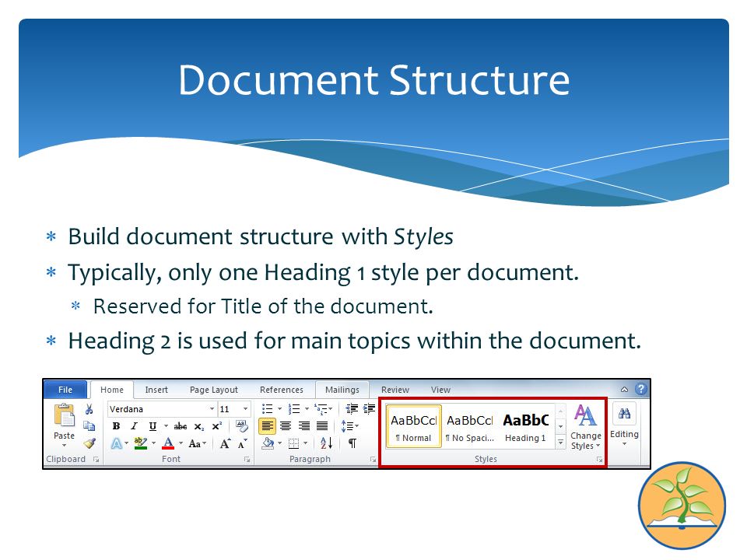Select the Format Painter brush

pyautogui.click(x=89, y=443)
